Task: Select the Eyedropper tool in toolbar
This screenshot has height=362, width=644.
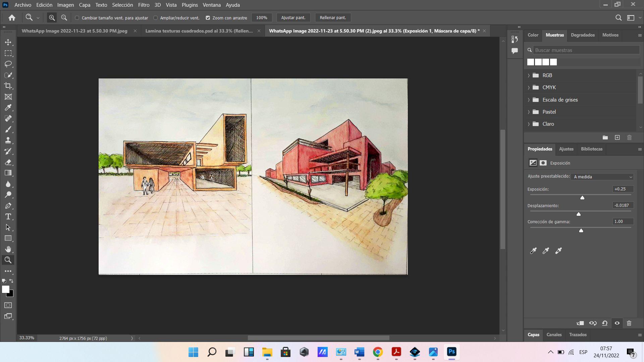Action: (x=8, y=108)
